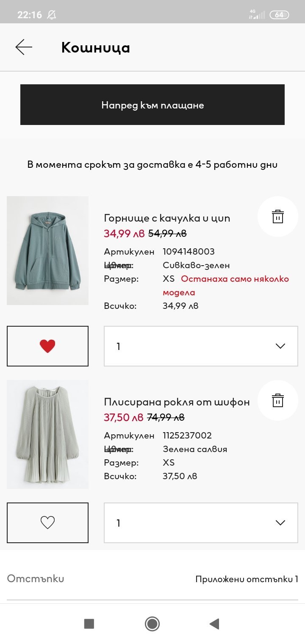
Task: Open the Плисирана рокля от шифон title
Action: coord(177,402)
